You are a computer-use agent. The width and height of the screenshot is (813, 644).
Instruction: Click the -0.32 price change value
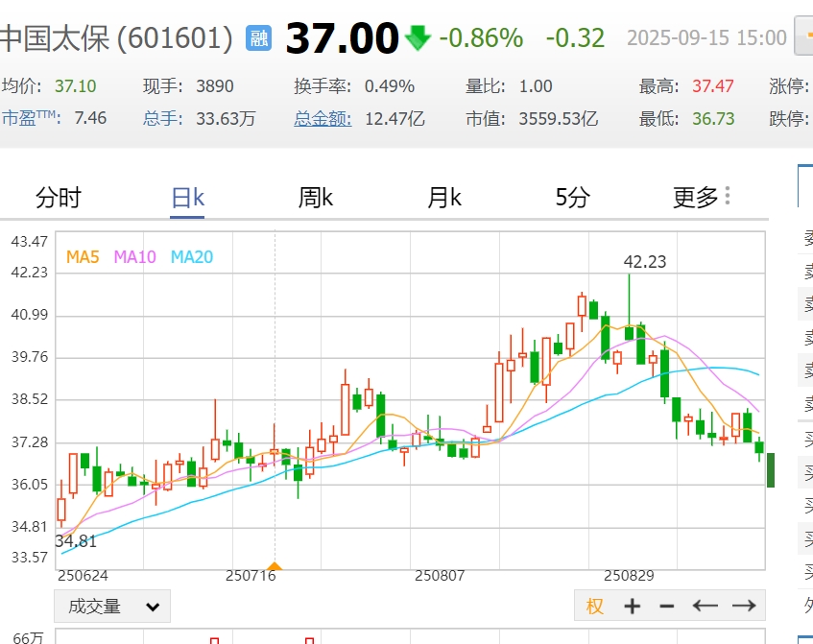click(575, 38)
